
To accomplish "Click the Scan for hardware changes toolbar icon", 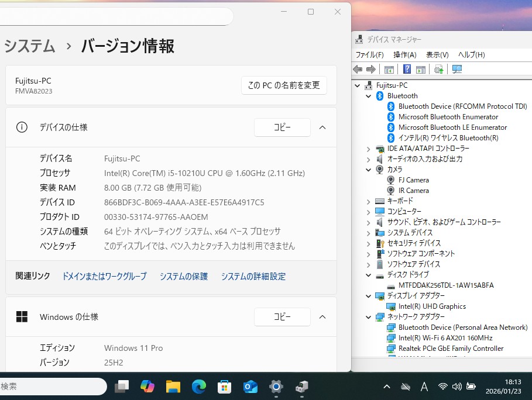I will click(457, 70).
